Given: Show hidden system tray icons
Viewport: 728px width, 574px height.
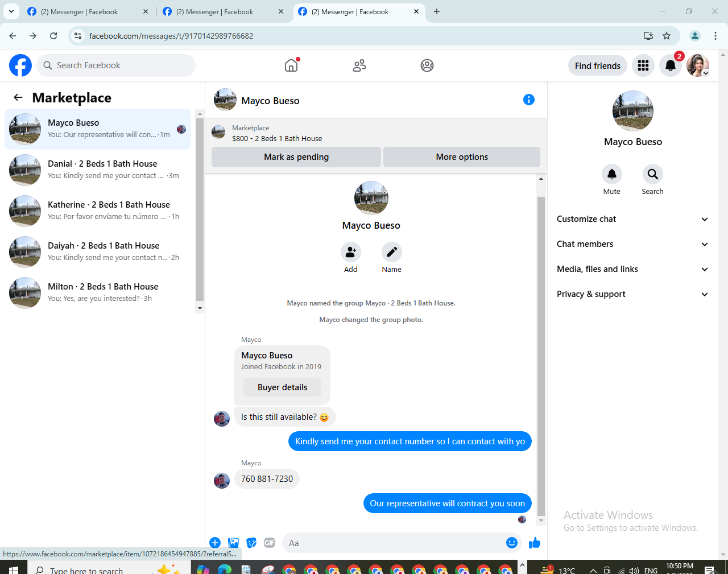Looking at the screenshot, I should pos(593,570).
